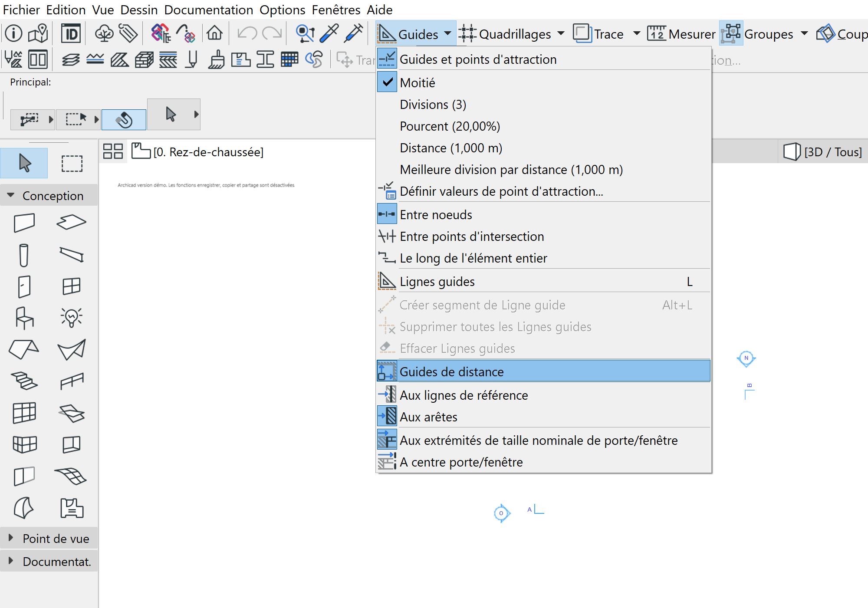
Task: Open Définir valeurs de point d'attraction
Action: pyautogui.click(x=501, y=191)
